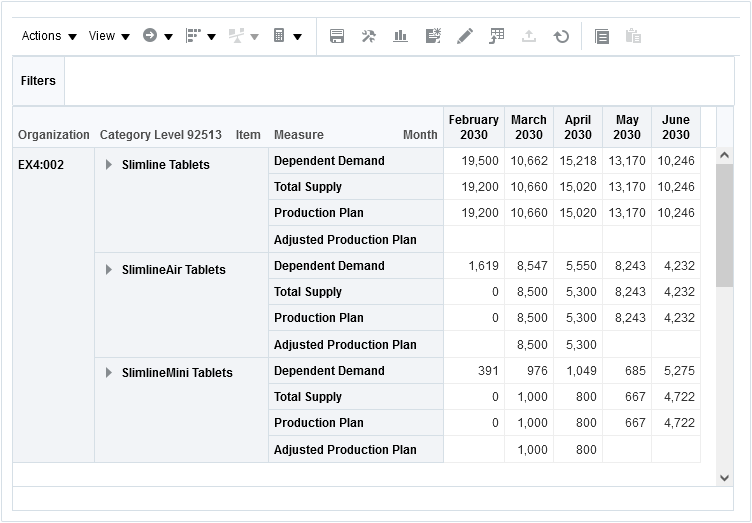Viewport: 752px width, 523px height.
Task: Select the March 2030 column header
Action: tap(529, 127)
